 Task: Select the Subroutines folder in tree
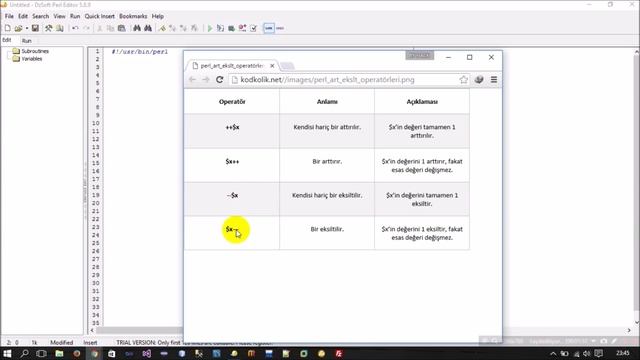35,51
